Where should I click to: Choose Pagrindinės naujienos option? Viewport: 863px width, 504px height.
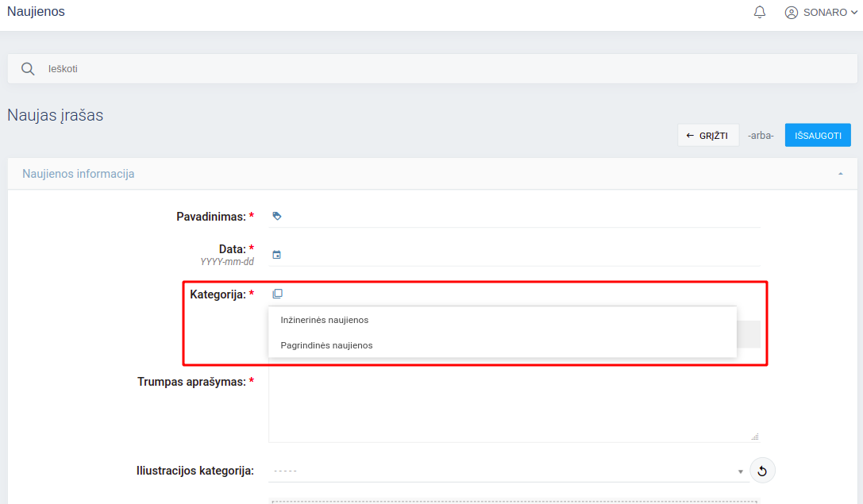[326, 345]
